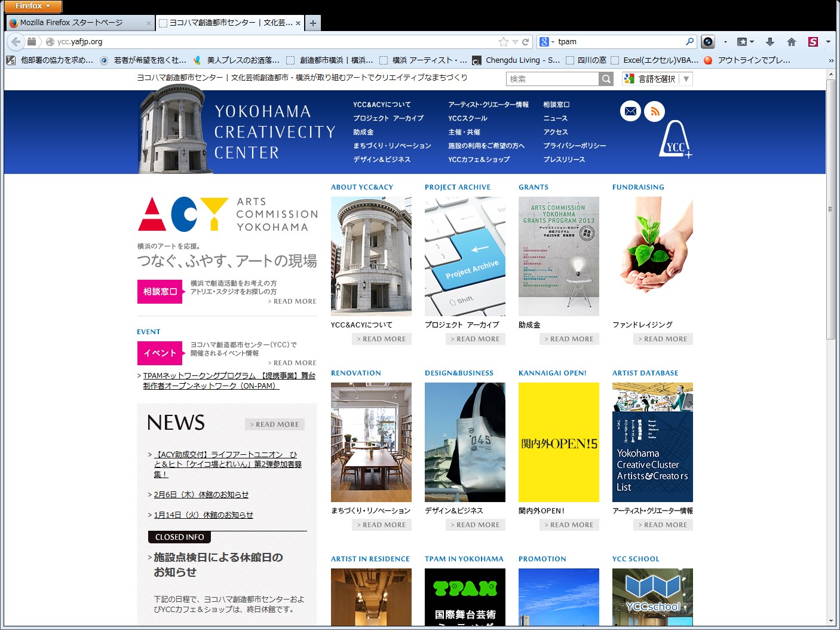Click the page reload icon

click(x=525, y=41)
